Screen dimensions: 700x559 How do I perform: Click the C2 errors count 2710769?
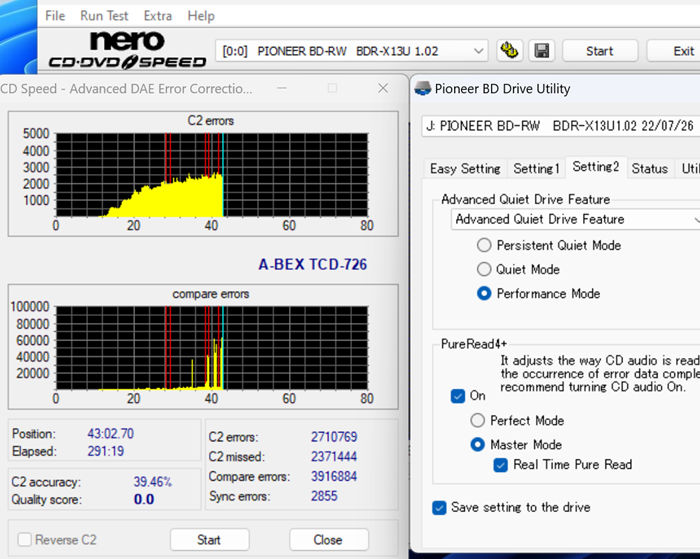[x=334, y=437]
